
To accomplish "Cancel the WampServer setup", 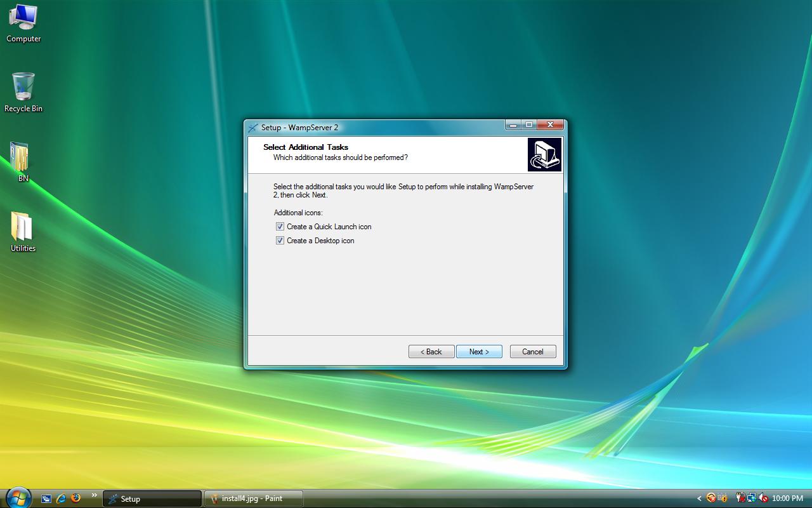I will click(x=532, y=352).
